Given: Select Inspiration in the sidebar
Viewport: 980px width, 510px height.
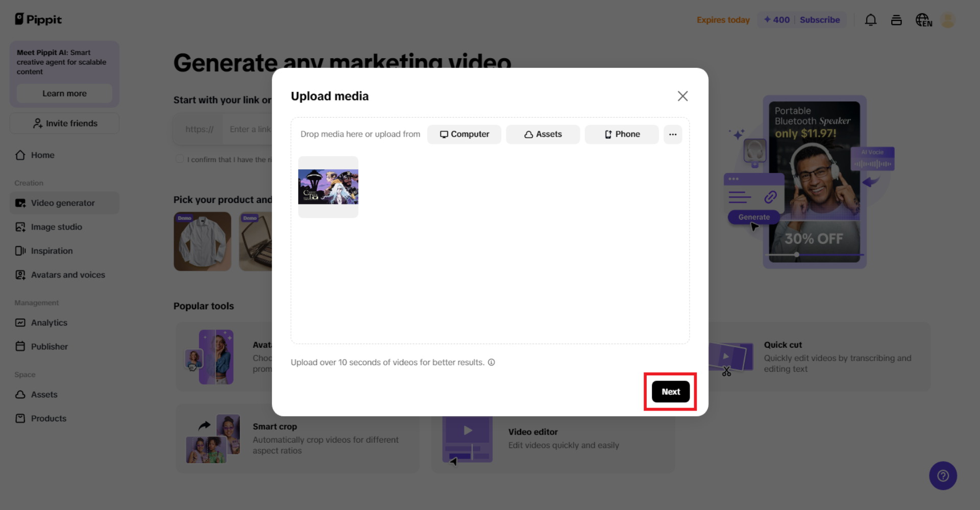Looking at the screenshot, I should (52, 250).
